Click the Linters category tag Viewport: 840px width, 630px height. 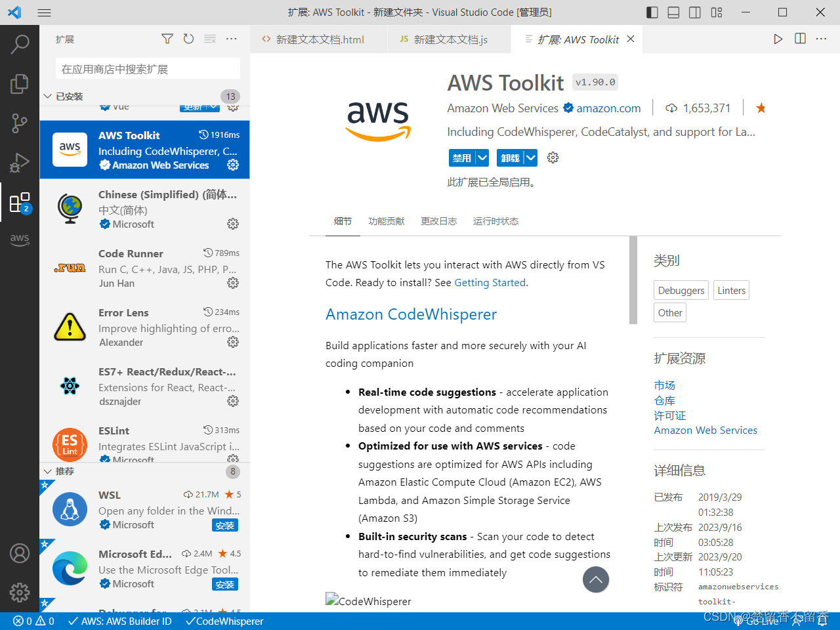pyautogui.click(x=731, y=290)
